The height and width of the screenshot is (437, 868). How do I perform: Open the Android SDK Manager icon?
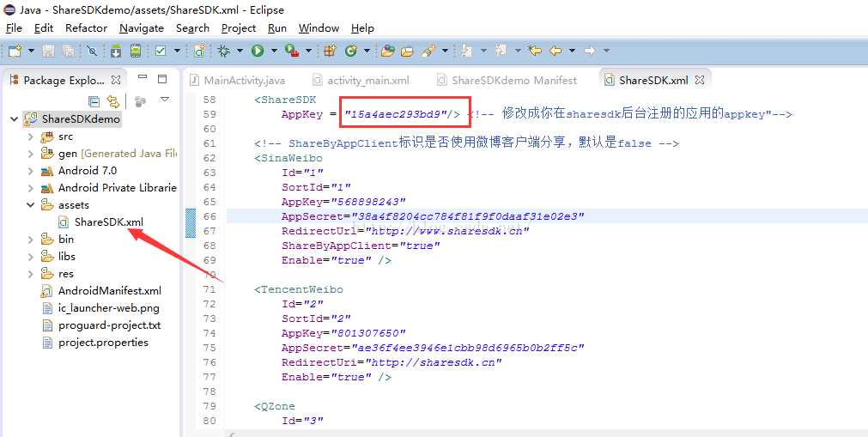(116, 51)
